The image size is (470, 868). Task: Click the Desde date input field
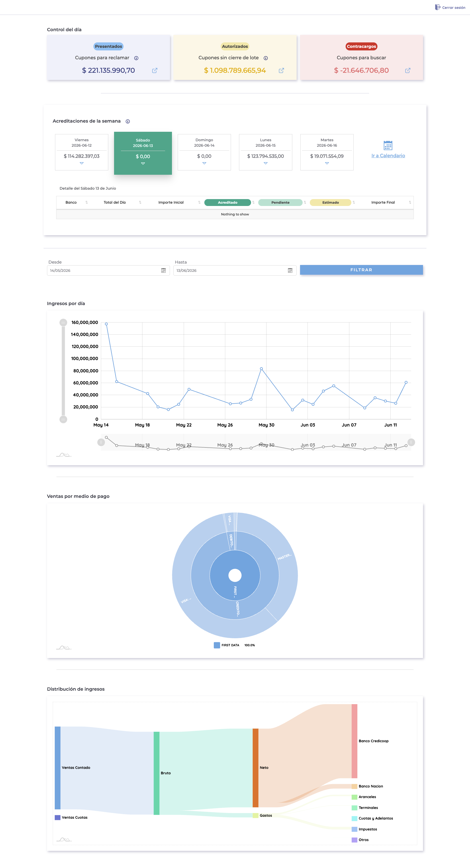(x=108, y=270)
